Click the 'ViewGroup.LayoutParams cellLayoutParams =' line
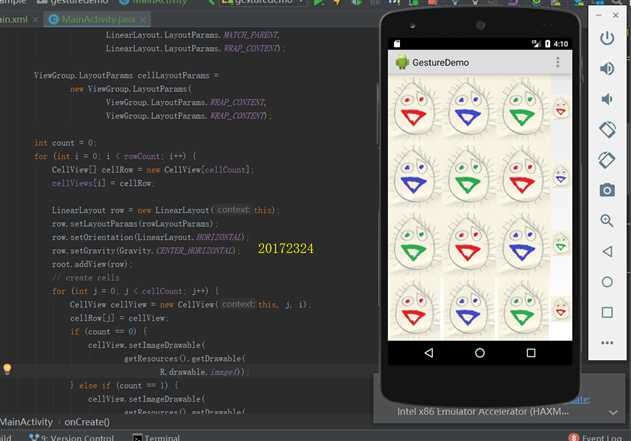 (x=126, y=76)
